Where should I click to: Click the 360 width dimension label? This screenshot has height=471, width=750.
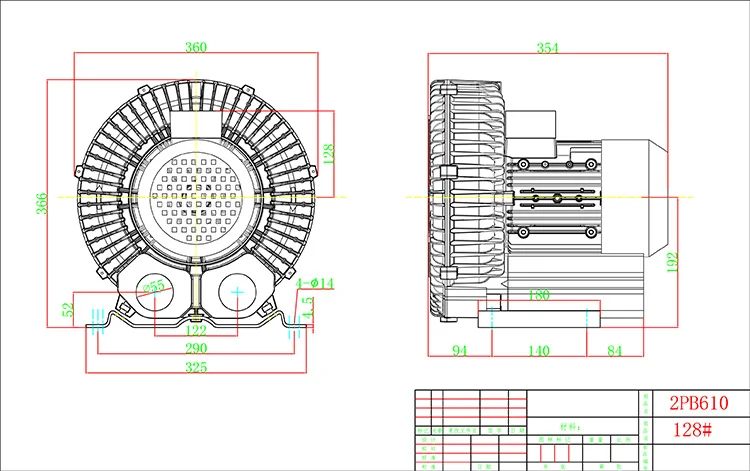point(196,47)
